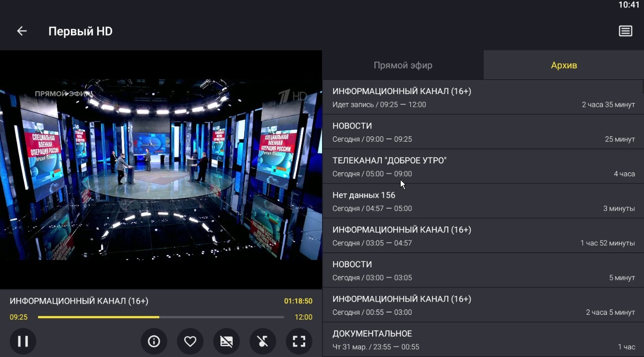This screenshot has height=357, width=644.
Task: Click the playback progress bar
Action: coord(161,317)
